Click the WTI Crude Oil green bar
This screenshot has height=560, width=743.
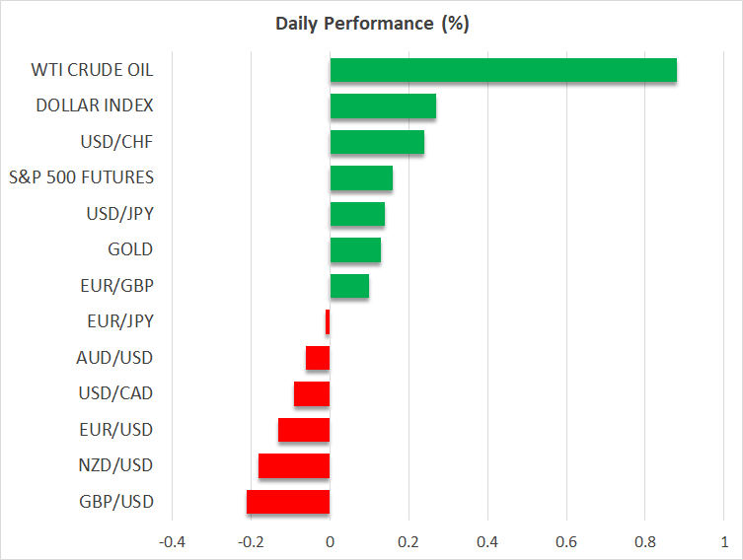(x=503, y=70)
